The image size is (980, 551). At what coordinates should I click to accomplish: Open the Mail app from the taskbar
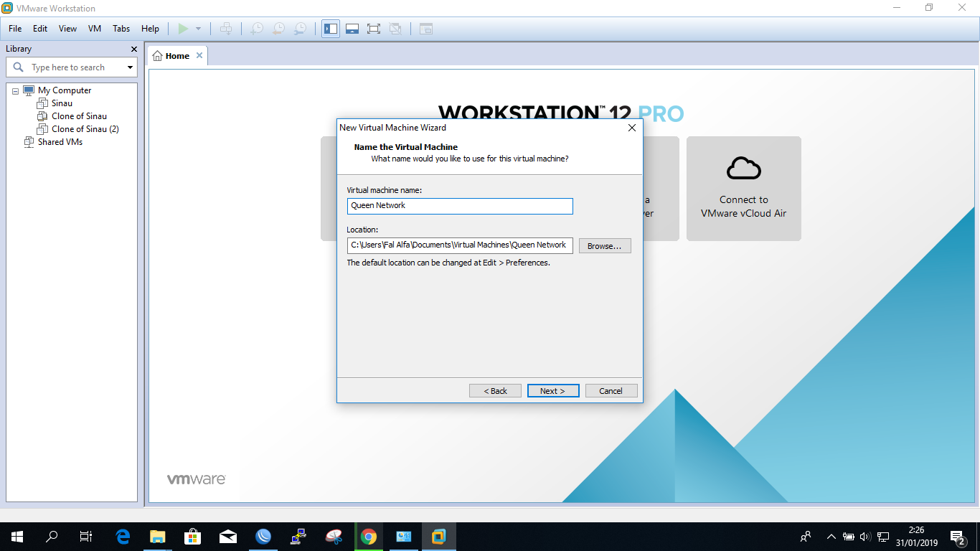click(227, 537)
